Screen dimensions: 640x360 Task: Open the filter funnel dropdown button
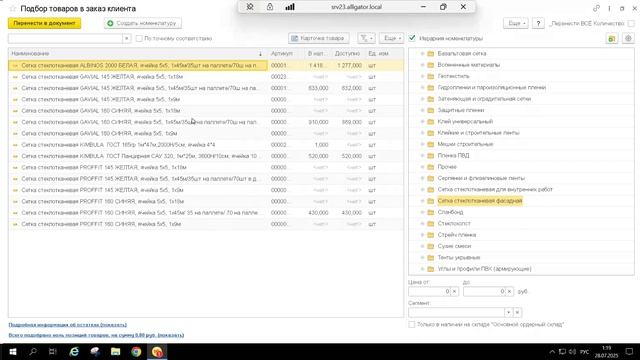366,38
